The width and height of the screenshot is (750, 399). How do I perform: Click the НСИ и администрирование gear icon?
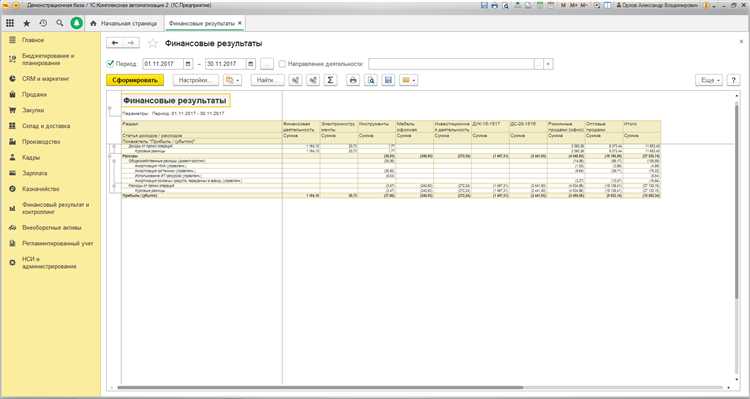pyautogui.click(x=12, y=263)
